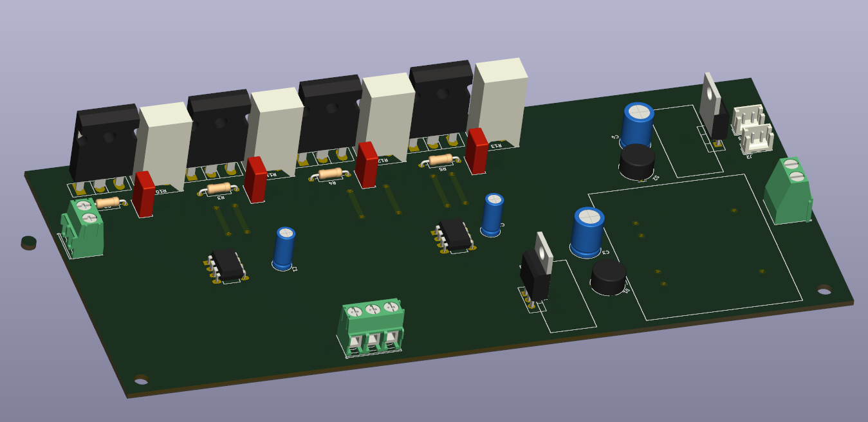Select the TO-220 regulator near board center
The height and width of the screenshot is (422, 868).
(x=536, y=270)
